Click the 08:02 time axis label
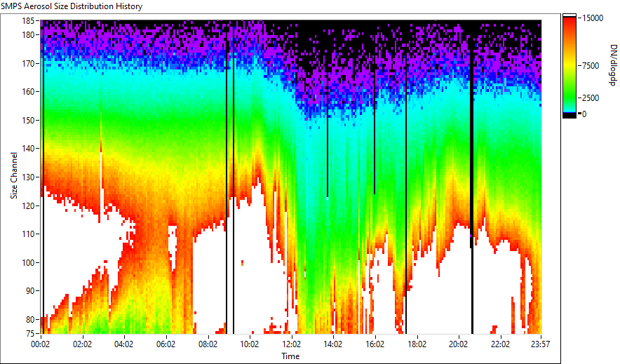The width and height of the screenshot is (620, 364). pyautogui.click(x=208, y=344)
